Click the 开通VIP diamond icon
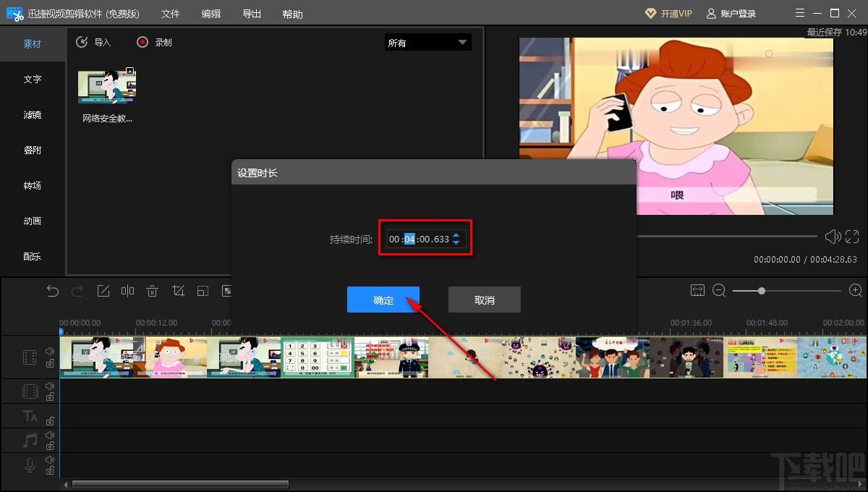Screen dimensions: 868x492 pos(650,14)
